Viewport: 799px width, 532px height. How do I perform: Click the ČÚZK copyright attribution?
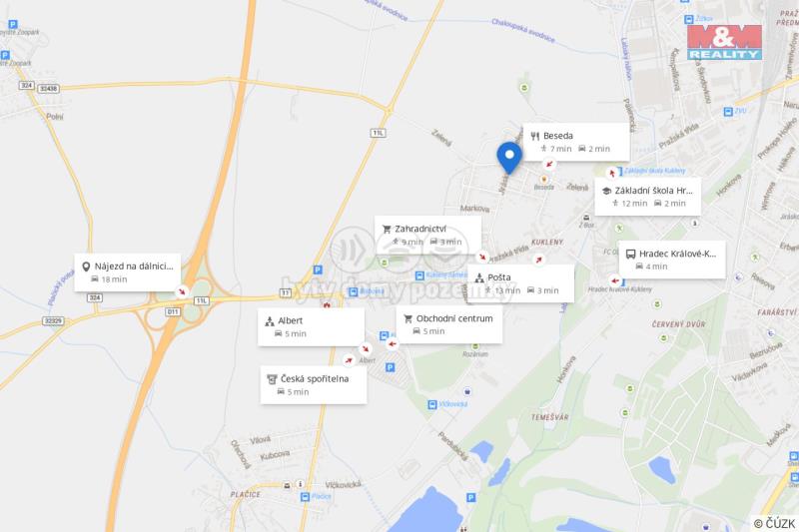775,523
